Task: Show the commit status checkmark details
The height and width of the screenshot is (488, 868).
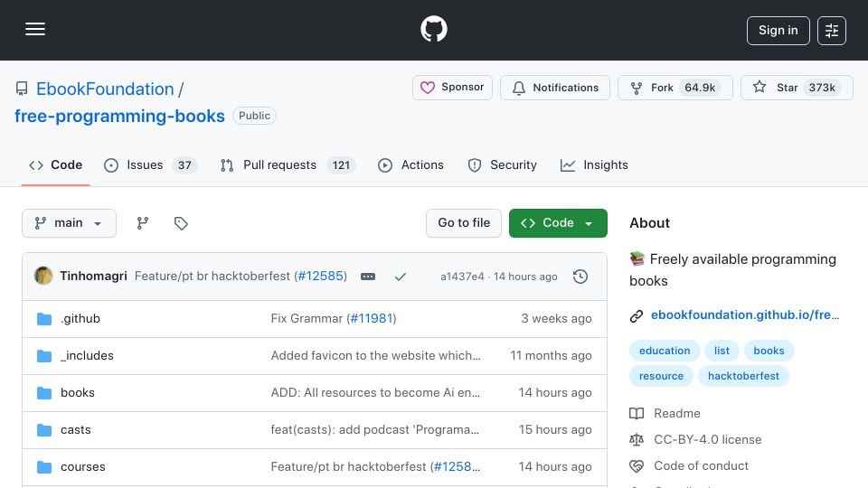Action: (x=401, y=277)
